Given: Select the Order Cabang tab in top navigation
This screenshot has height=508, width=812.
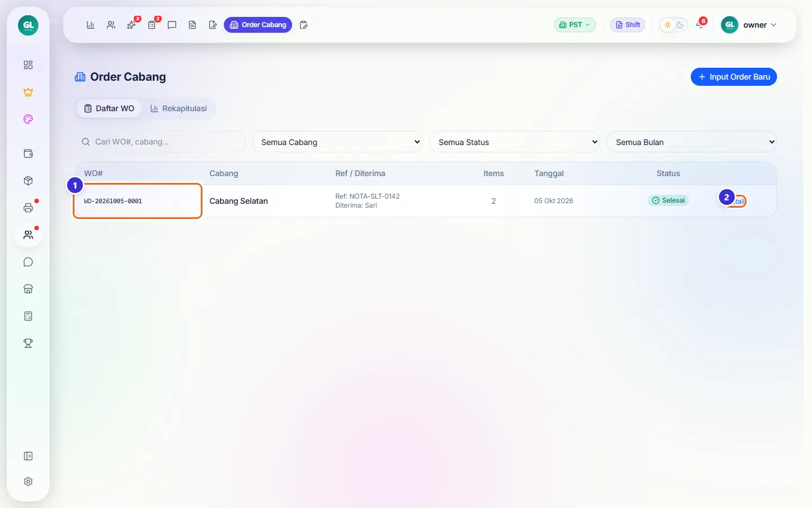Looking at the screenshot, I should click(258, 25).
